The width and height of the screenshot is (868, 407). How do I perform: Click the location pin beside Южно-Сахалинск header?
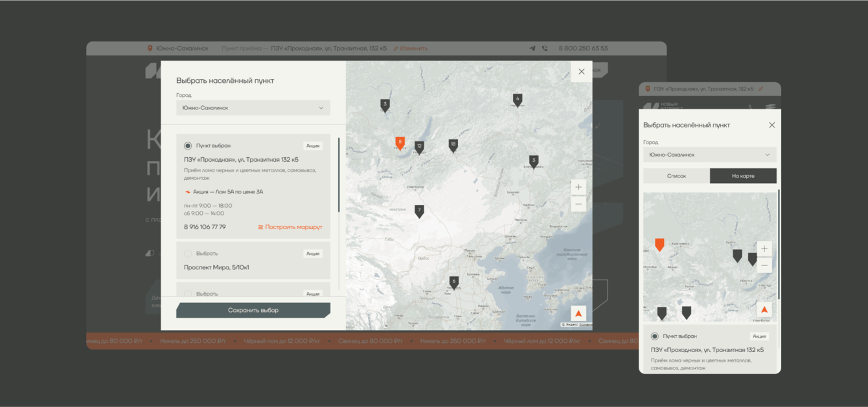150,49
